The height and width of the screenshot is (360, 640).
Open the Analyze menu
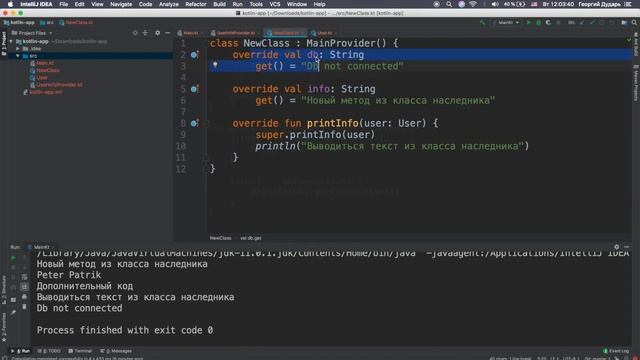(x=169, y=4)
